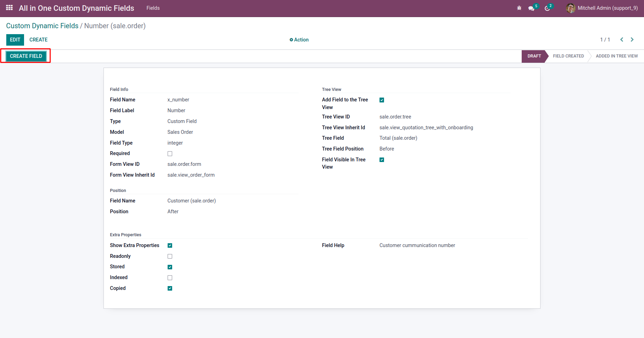
Task: Go to next record arrow
Action: click(x=632, y=40)
